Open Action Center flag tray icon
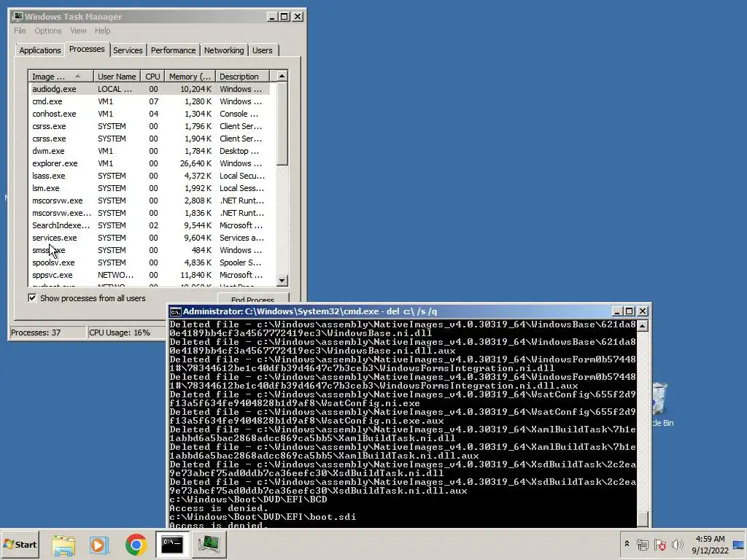The width and height of the screenshot is (747, 560). (x=659, y=544)
